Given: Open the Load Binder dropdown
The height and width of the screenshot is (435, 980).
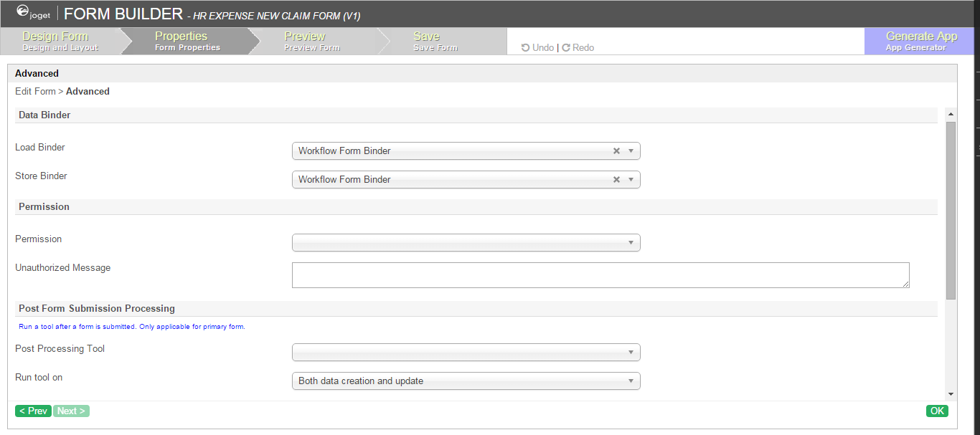Looking at the screenshot, I should point(631,151).
